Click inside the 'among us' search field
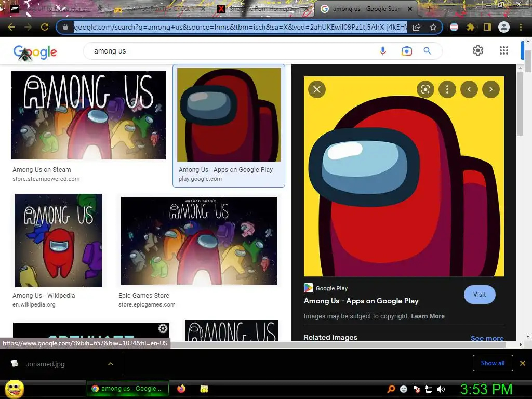The height and width of the screenshot is (399, 532). 231,51
